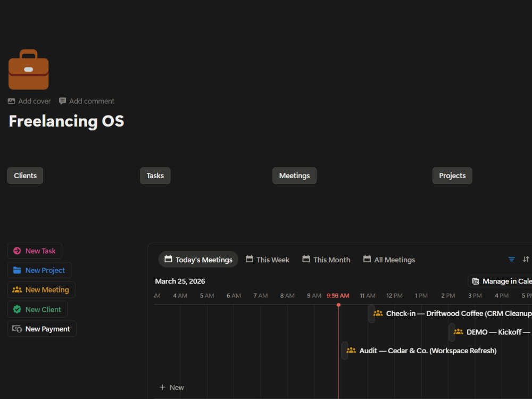The height and width of the screenshot is (399, 532).
Task: Click the 11 AM timeline header
Action: [x=368, y=295]
